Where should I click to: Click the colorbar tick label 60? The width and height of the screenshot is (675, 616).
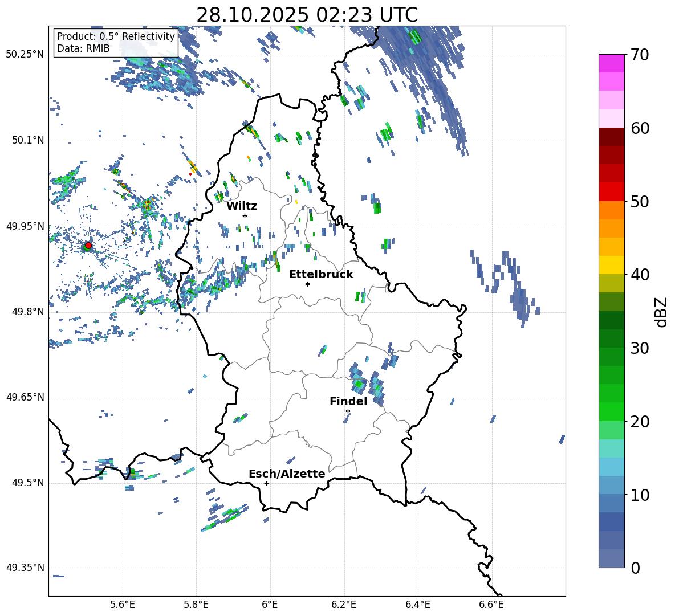[639, 128]
